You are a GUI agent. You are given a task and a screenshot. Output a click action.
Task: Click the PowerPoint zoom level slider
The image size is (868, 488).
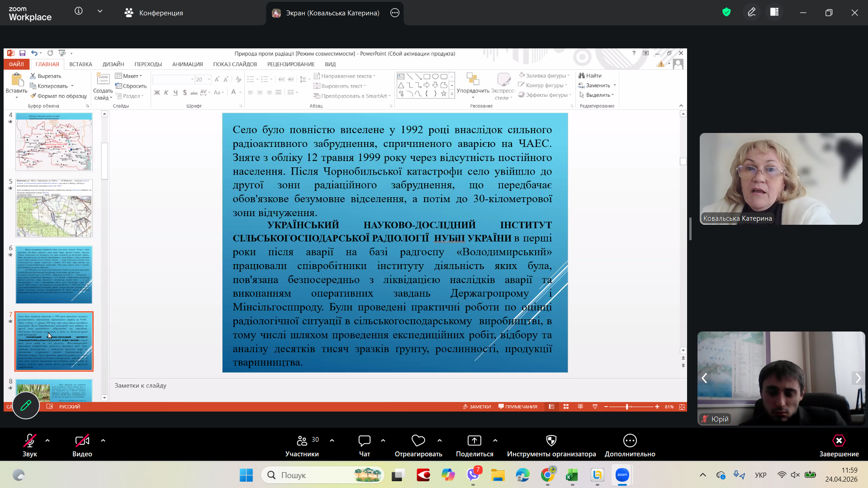point(627,407)
